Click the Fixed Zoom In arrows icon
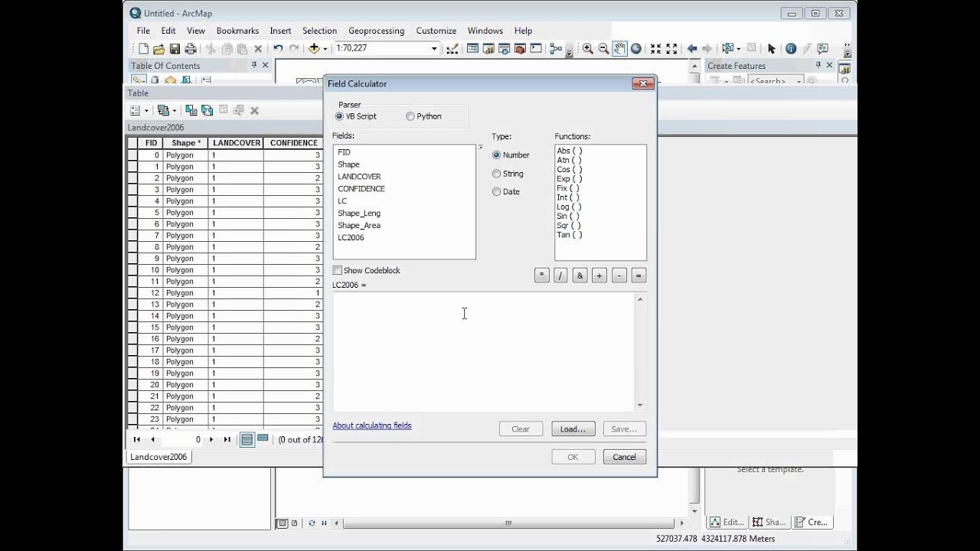Image resolution: width=980 pixels, height=551 pixels. (x=655, y=49)
